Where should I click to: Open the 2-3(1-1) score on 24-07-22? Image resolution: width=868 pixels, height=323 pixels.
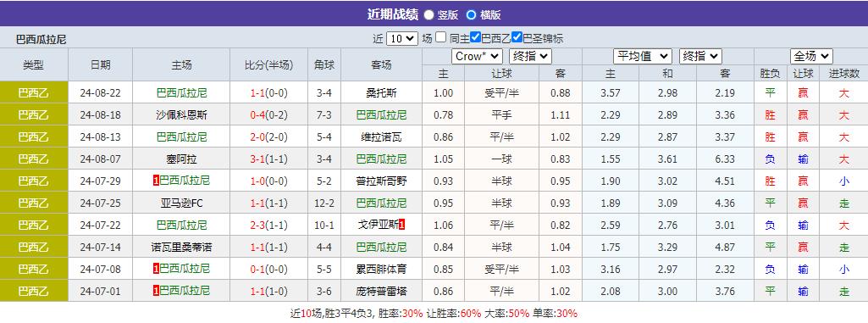269,225
